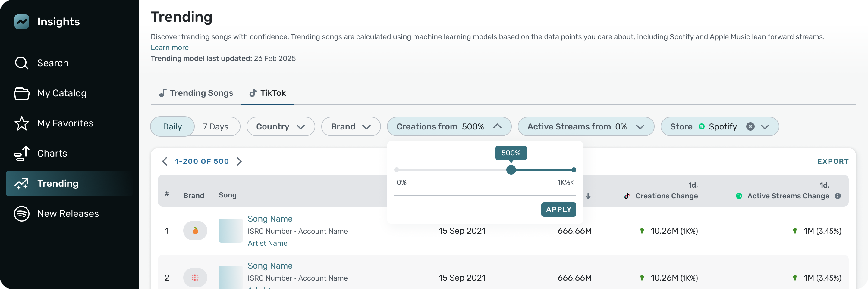Image resolution: width=868 pixels, height=289 pixels.
Task: Switch to the Trending Songs tab
Action: (x=196, y=93)
